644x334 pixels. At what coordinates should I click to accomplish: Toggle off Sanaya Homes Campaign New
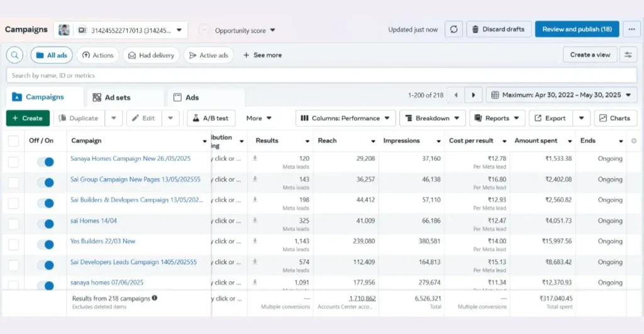45,162
